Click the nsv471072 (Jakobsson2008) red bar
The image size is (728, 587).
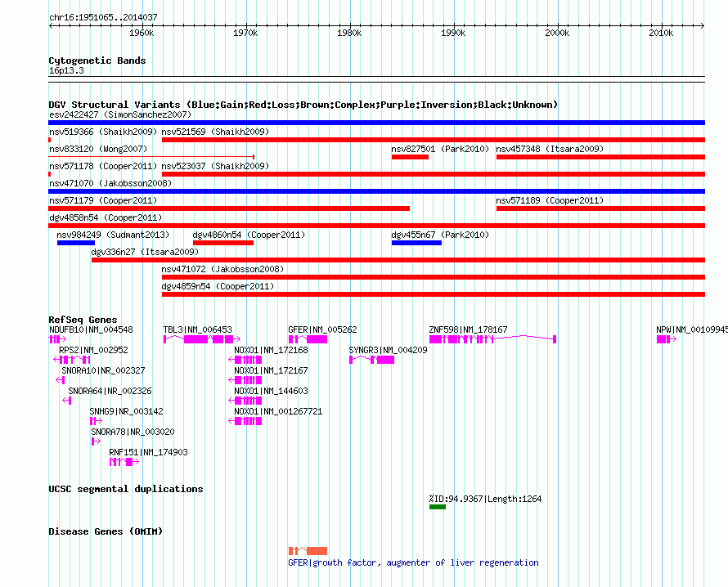tap(434, 277)
